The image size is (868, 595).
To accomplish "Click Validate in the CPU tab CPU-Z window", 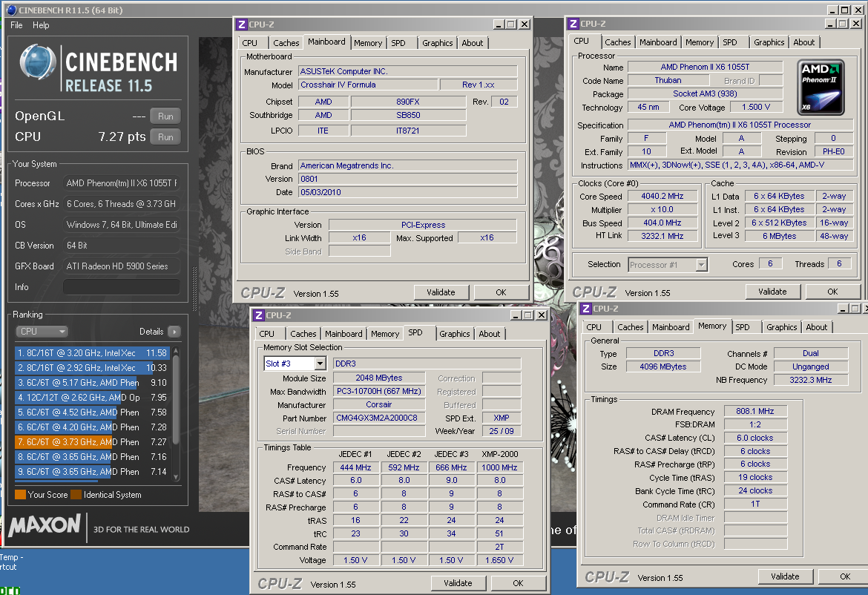I will click(772, 292).
